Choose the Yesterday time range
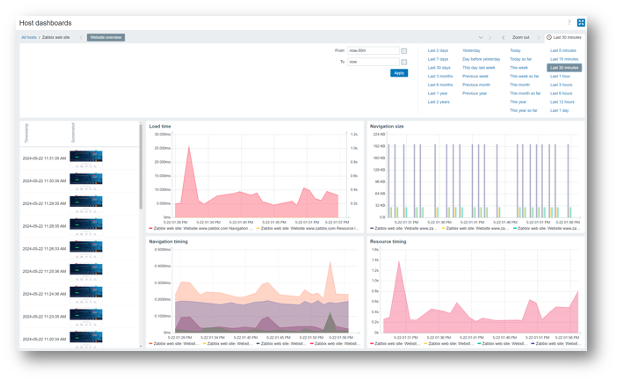The width and height of the screenshot is (618, 382). pos(471,50)
